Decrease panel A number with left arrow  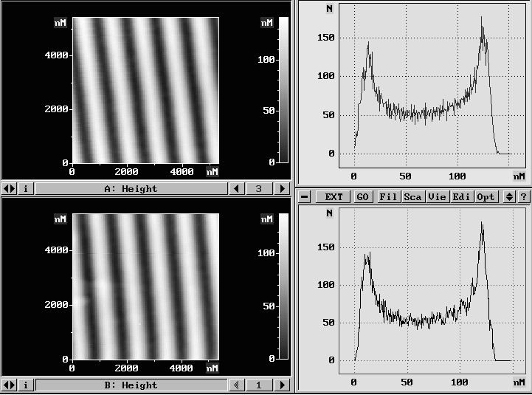click(236, 189)
